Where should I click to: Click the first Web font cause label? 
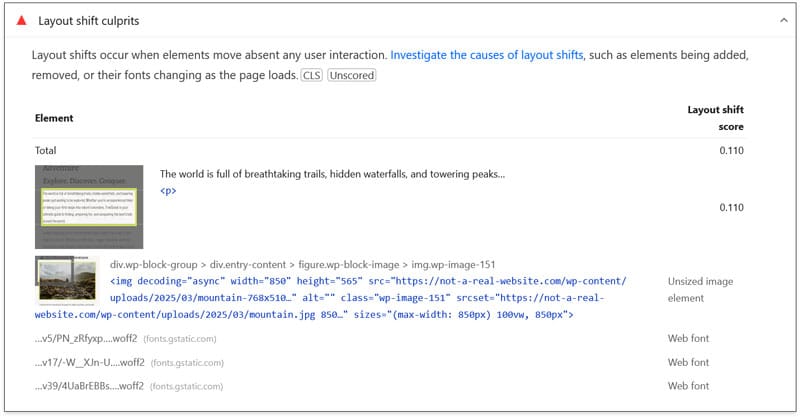coord(689,338)
